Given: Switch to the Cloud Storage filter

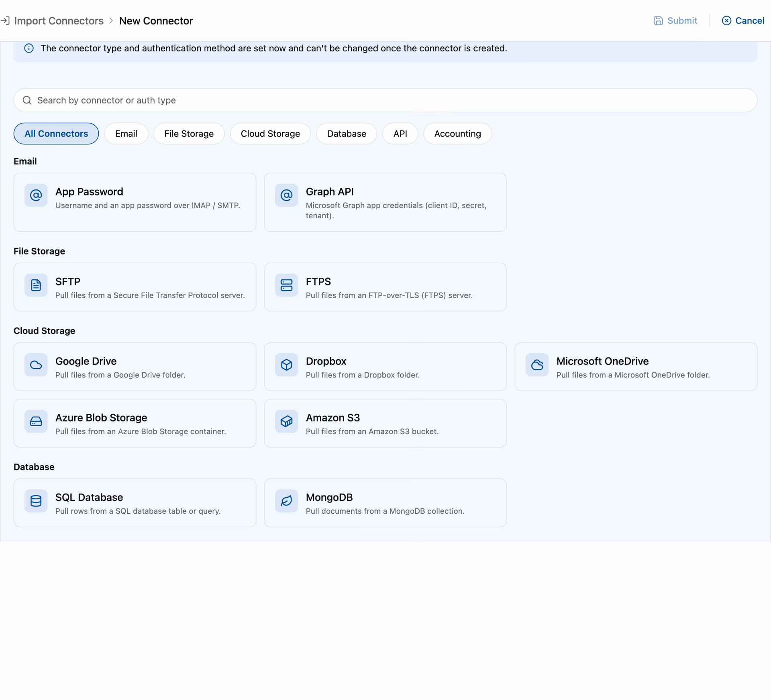Looking at the screenshot, I should pyautogui.click(x=270, y=134).
